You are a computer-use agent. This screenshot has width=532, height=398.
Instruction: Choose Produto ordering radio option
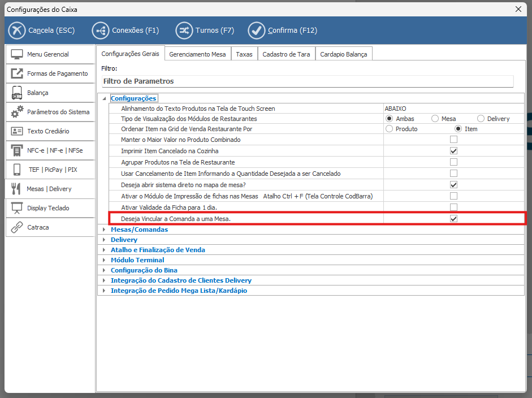(389, 129)
